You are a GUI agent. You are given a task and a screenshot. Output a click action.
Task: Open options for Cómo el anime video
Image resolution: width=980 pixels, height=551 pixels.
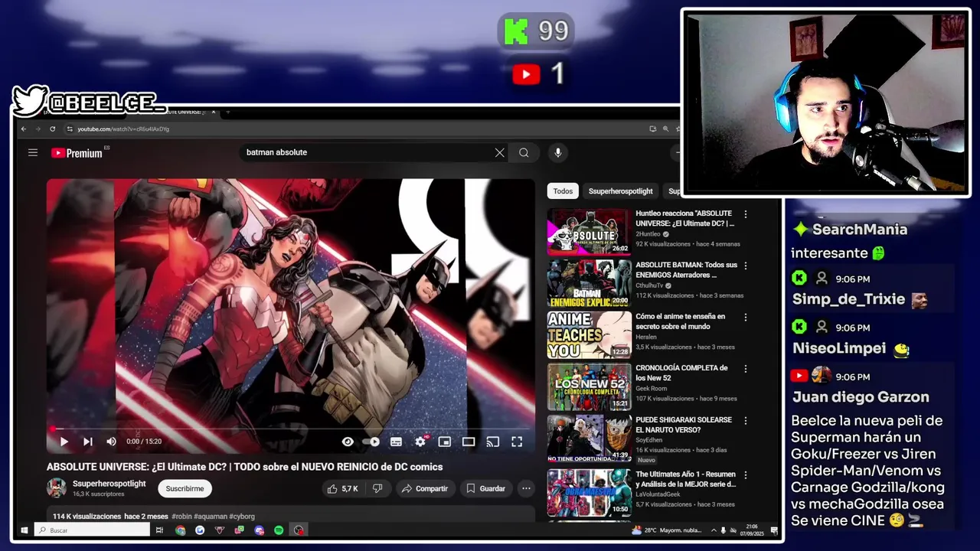[x=745, y=317]
